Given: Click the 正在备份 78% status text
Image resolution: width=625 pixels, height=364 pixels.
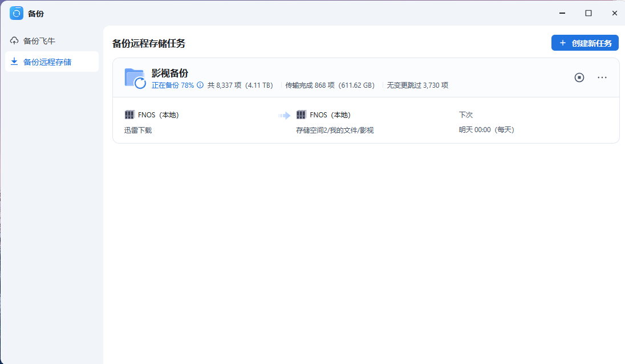Looking at the screenshot, I should click(173, 85).
